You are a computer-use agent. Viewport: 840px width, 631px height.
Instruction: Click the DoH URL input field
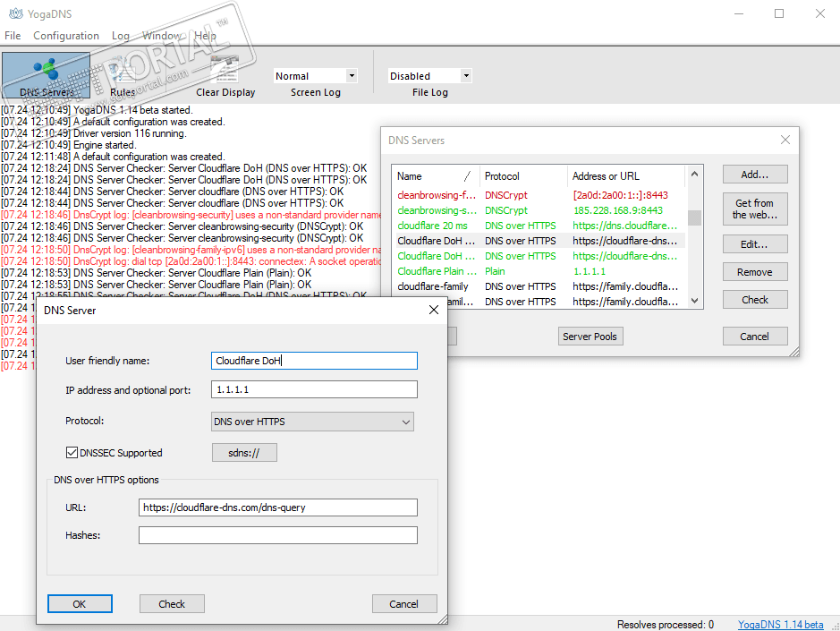278,507
